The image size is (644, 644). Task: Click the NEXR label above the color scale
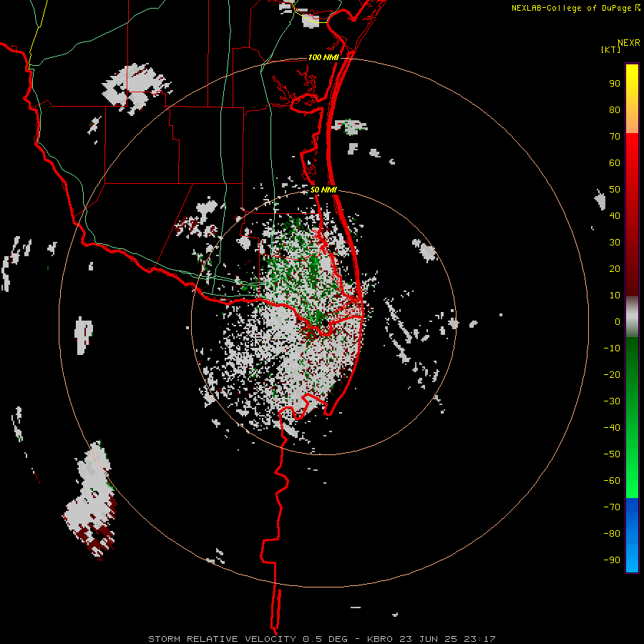pos(628,43)
